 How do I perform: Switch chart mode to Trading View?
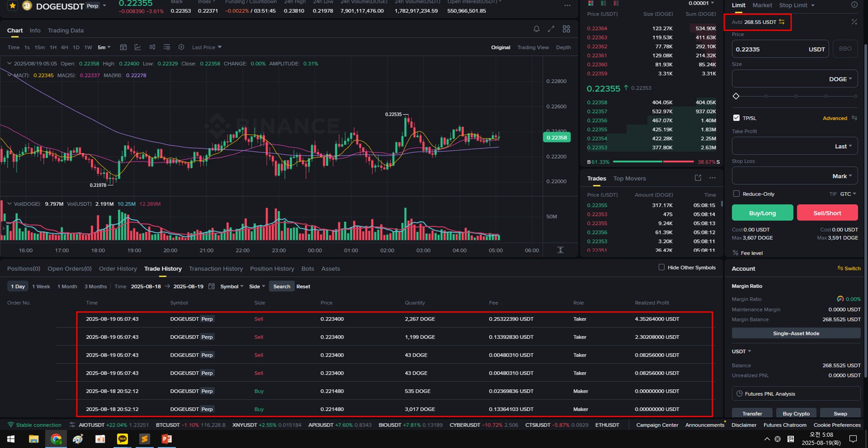(533, 47)
